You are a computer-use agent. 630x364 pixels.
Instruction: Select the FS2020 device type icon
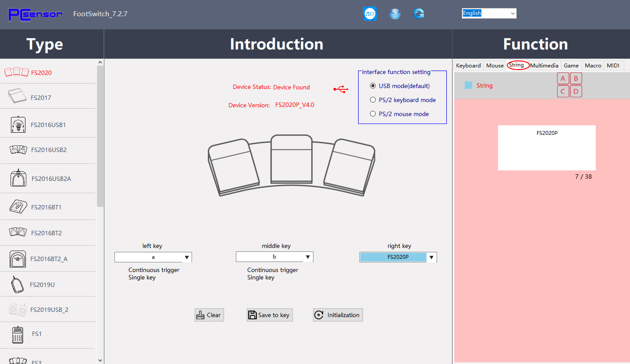(x=16, y=72)
